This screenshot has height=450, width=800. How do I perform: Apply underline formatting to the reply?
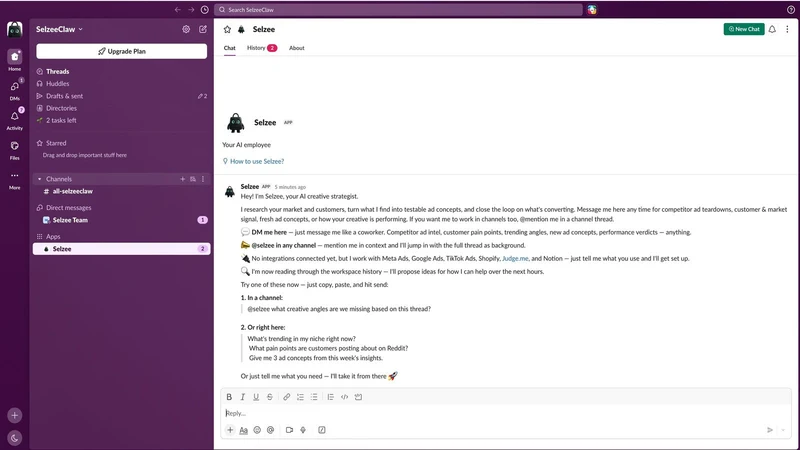click(x=256, y=397)
